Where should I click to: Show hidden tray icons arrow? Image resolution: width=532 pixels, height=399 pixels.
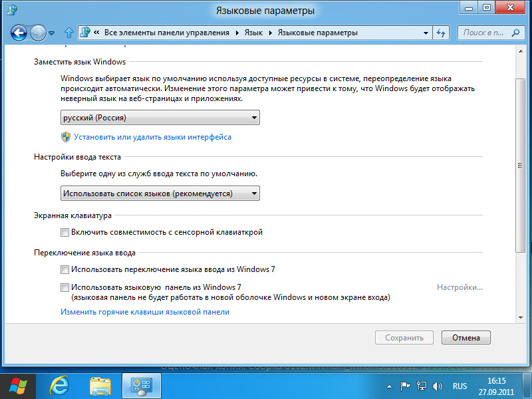(390, 386)
